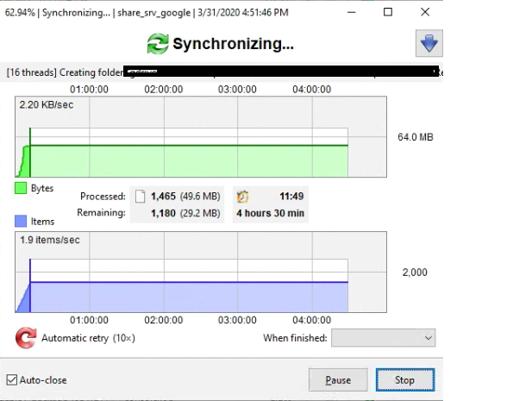This screenshot has height=401, width=532.
Task: Toggle the Auto-close checkbox
Action: click(12, 379)
